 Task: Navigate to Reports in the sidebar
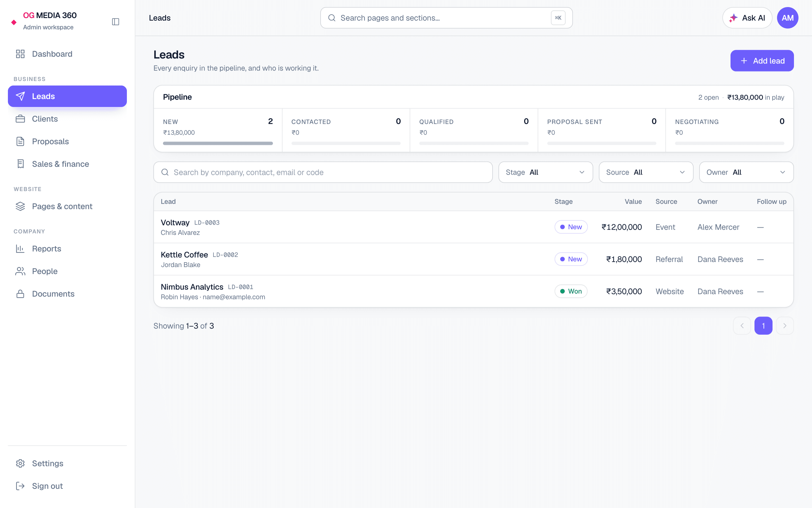pos(67,249)
